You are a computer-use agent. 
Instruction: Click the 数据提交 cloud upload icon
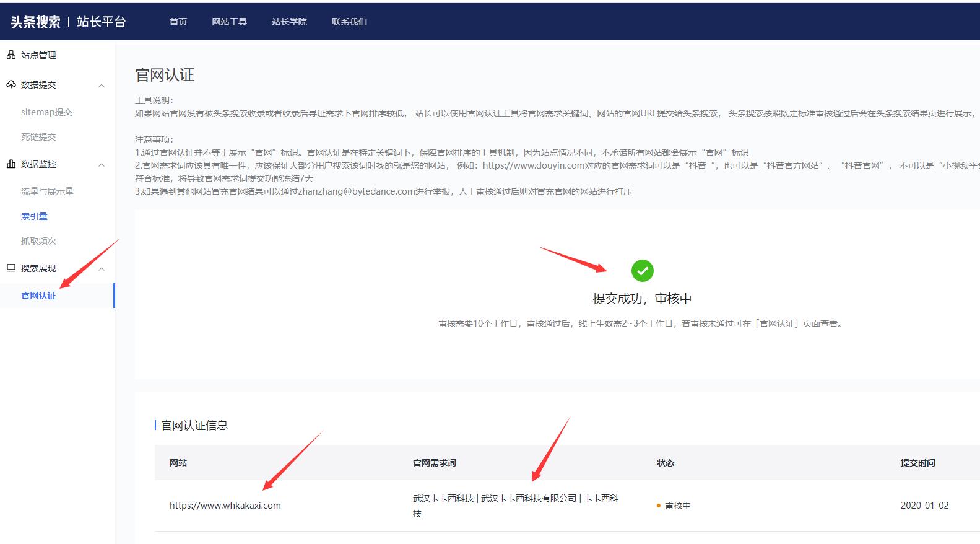[x=11, y=85]
